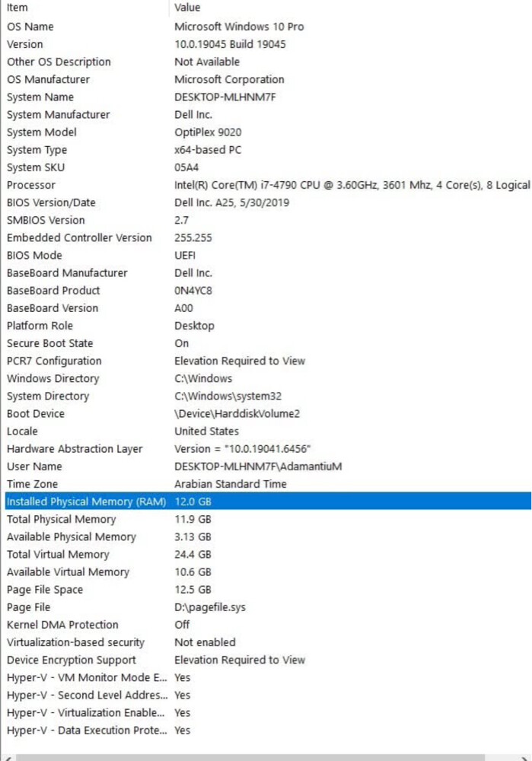Viewport: 532px width, 761px height.
Task: Select the "Available Virtual Memory" row
Action: point(268,572)
